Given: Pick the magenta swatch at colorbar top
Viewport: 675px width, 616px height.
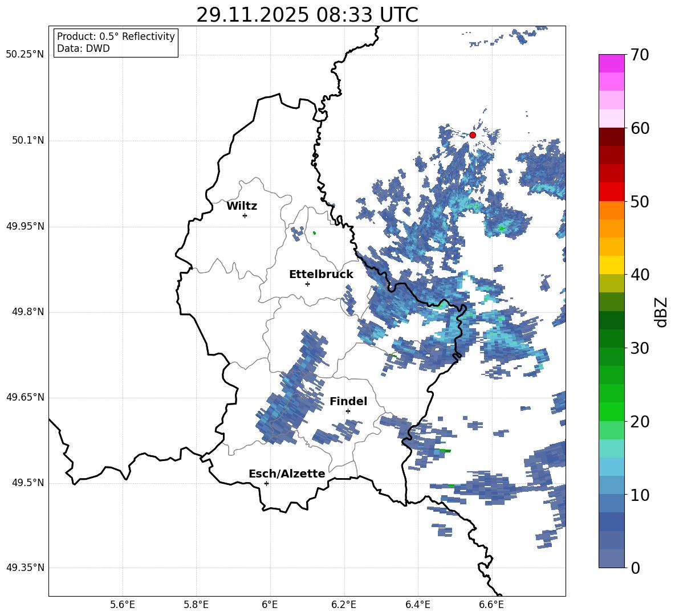Looking at the screenshot, I should point(611,63).
